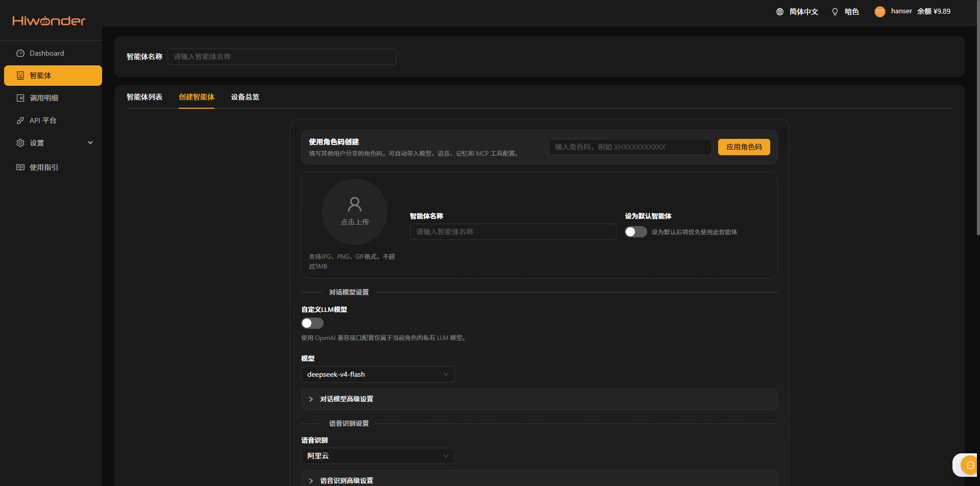Screen dimensions: 980x486
Task: Click the globe language icon
Action: (x=780, y=12)
